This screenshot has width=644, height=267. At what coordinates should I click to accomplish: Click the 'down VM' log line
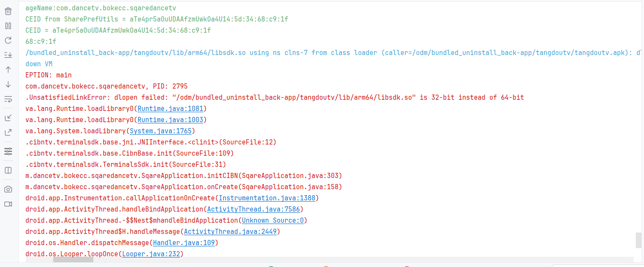(39, 64)
